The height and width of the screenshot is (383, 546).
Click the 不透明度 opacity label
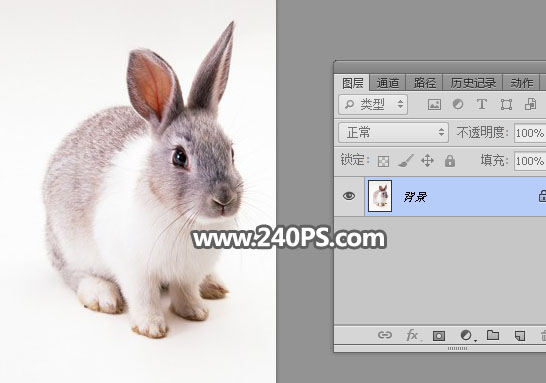coord(482,133)
